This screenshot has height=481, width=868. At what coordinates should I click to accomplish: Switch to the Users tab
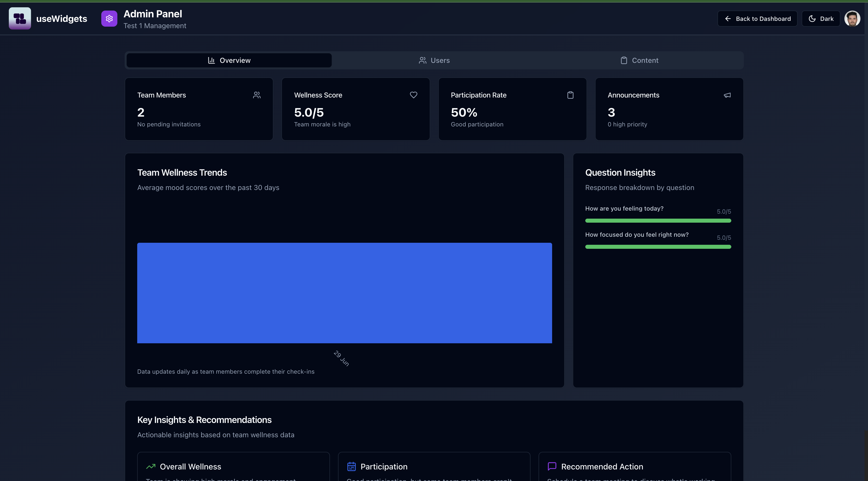pyautogui.click(x=434, y=60)
